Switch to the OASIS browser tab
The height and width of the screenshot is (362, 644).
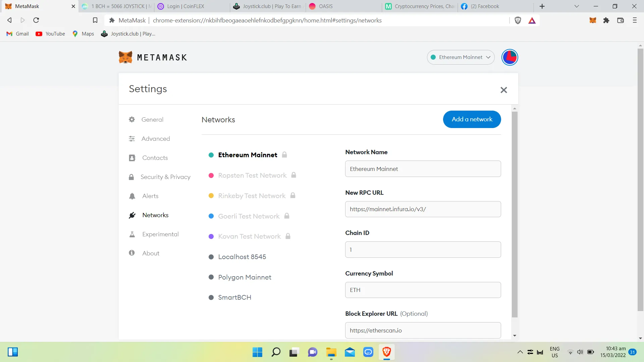tap(344, 6)
